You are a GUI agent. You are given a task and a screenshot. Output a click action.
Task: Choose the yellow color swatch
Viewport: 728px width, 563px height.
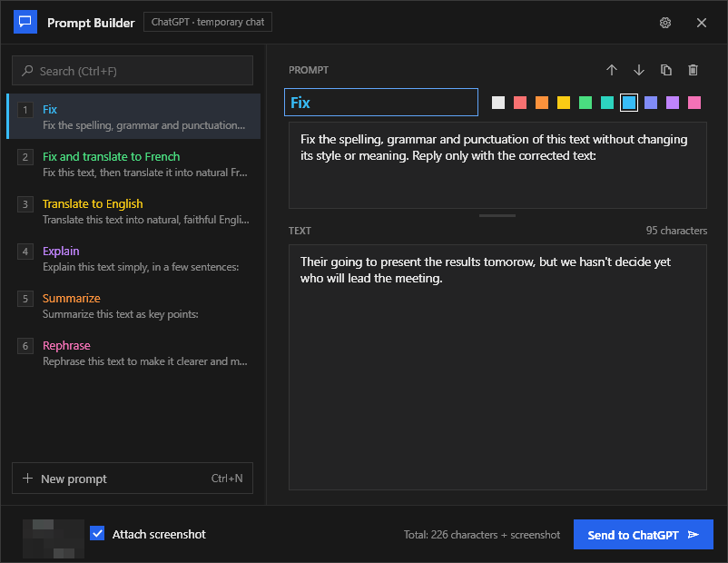pos(564,103)
